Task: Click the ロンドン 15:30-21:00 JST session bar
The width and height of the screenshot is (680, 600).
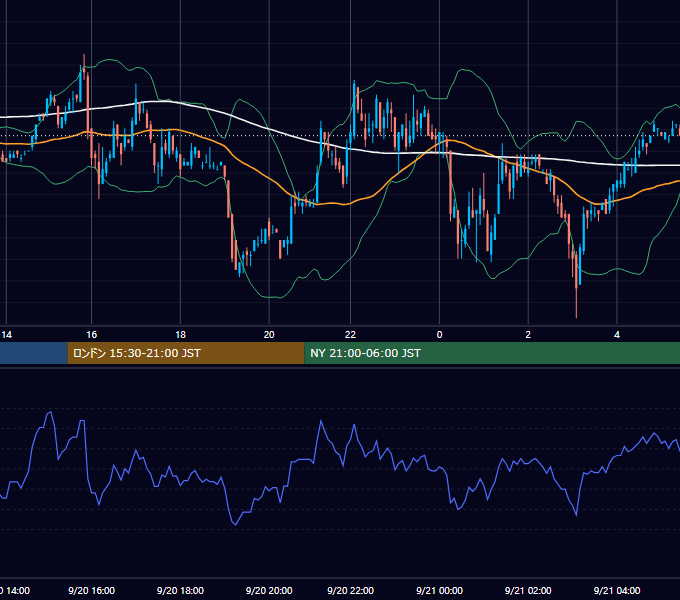Action: (x=186, y=353)
